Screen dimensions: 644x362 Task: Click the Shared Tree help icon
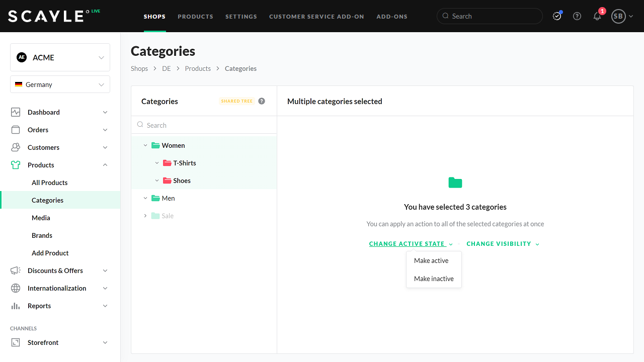262,101
